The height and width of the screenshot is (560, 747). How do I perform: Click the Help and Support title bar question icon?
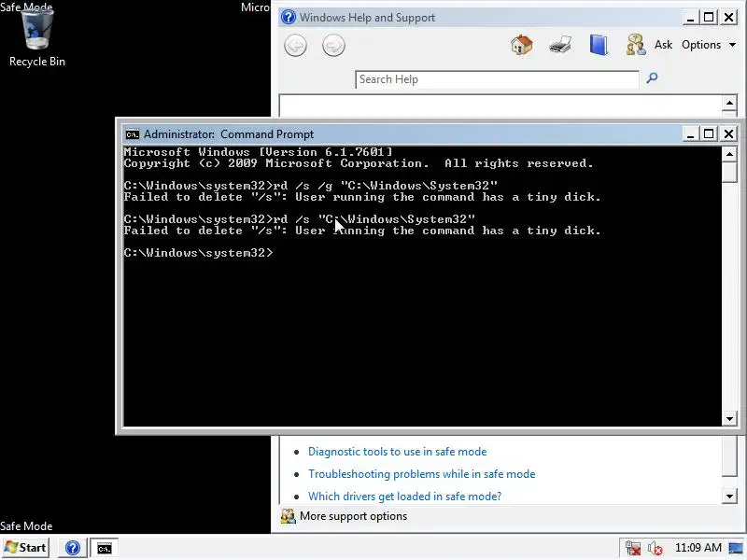point(289,17)
